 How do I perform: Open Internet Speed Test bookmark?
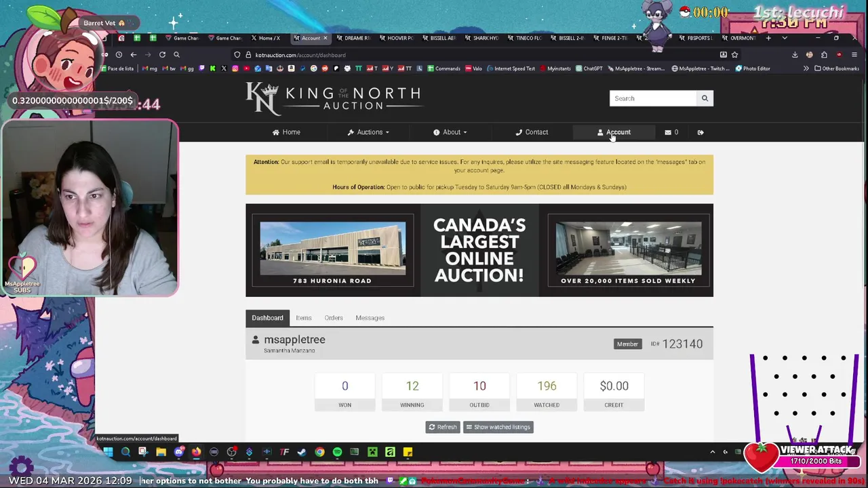pyautogui.click(x=510, y=68)
